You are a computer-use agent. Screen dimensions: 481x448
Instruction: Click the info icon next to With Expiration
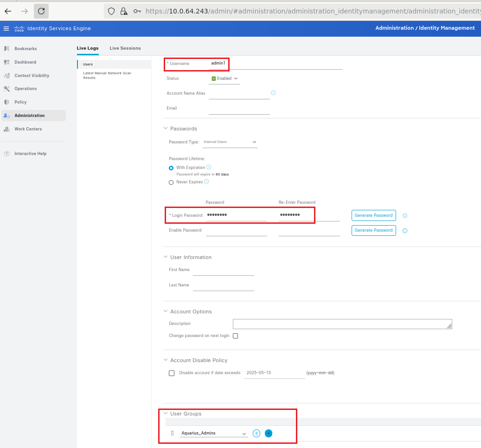[209, 167]
